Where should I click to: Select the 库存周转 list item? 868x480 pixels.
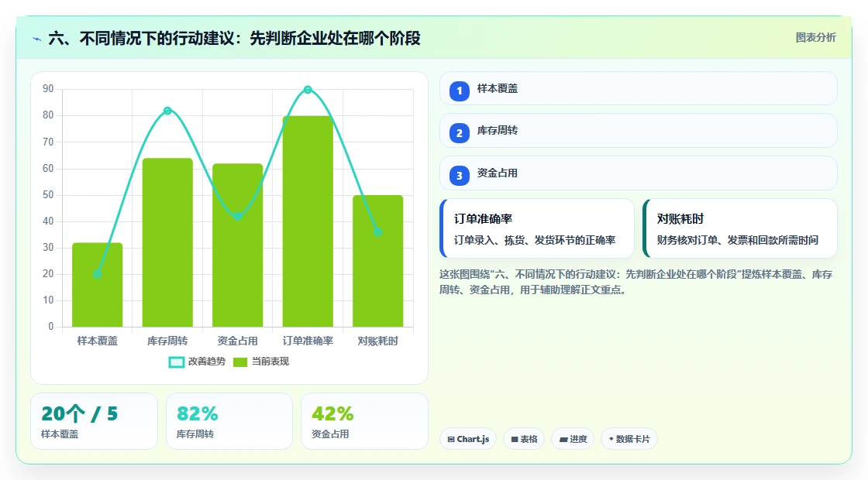click(x=639, y=131)
